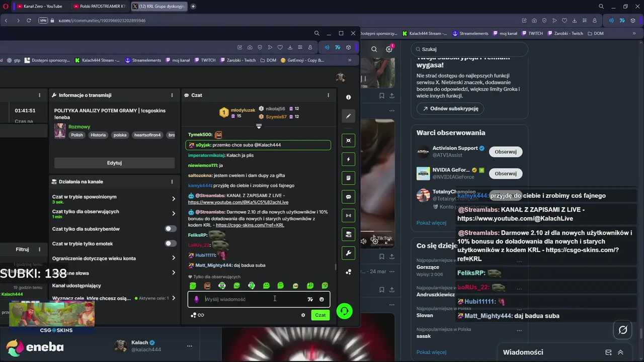The image size is (644, 362).
Task: Open the clip capture icon in quick actions rail
Action: (x=348, y=140)
